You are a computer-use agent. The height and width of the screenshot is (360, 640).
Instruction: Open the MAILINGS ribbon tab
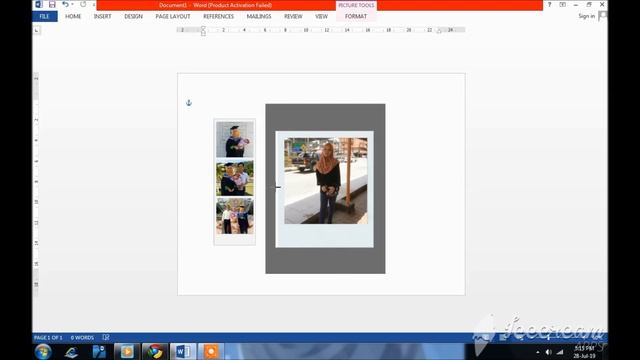coord(259,16)
